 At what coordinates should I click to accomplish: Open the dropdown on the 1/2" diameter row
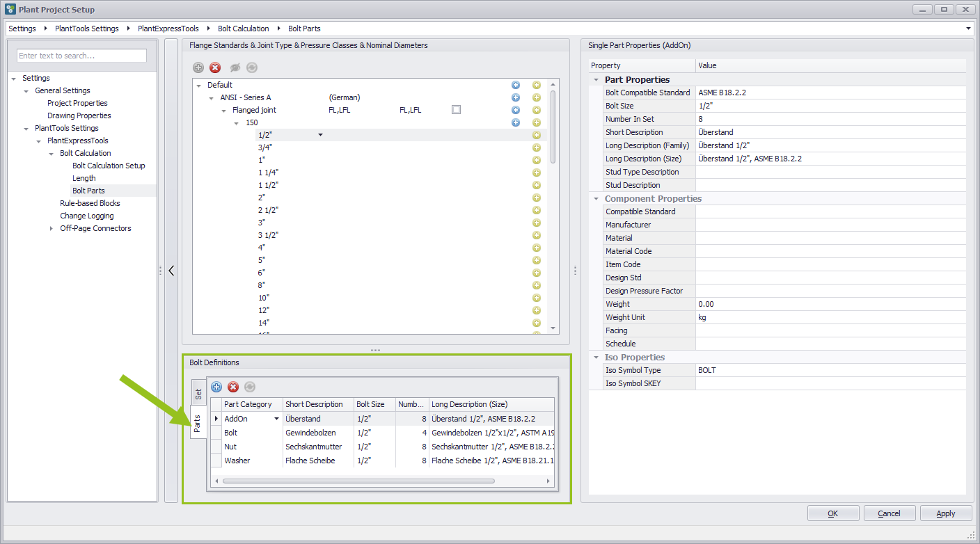[320, 135]
